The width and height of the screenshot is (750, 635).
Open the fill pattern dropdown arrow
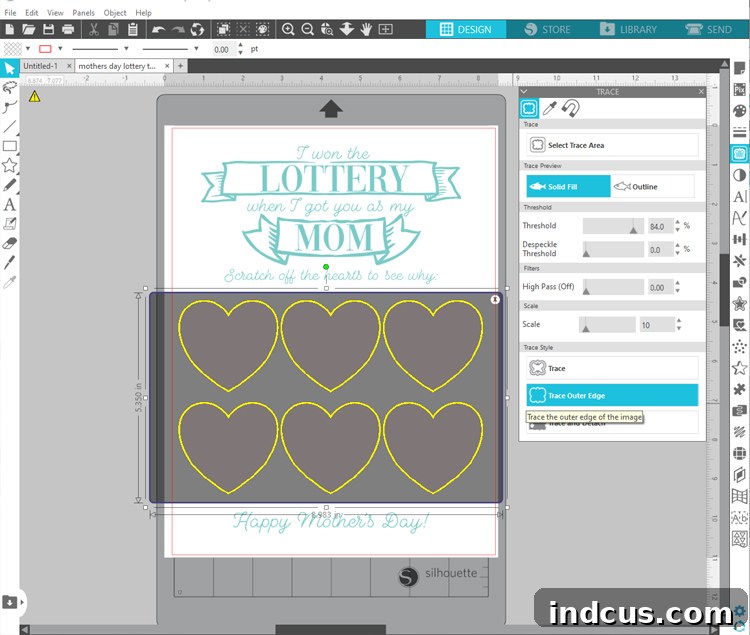point(28,48)
